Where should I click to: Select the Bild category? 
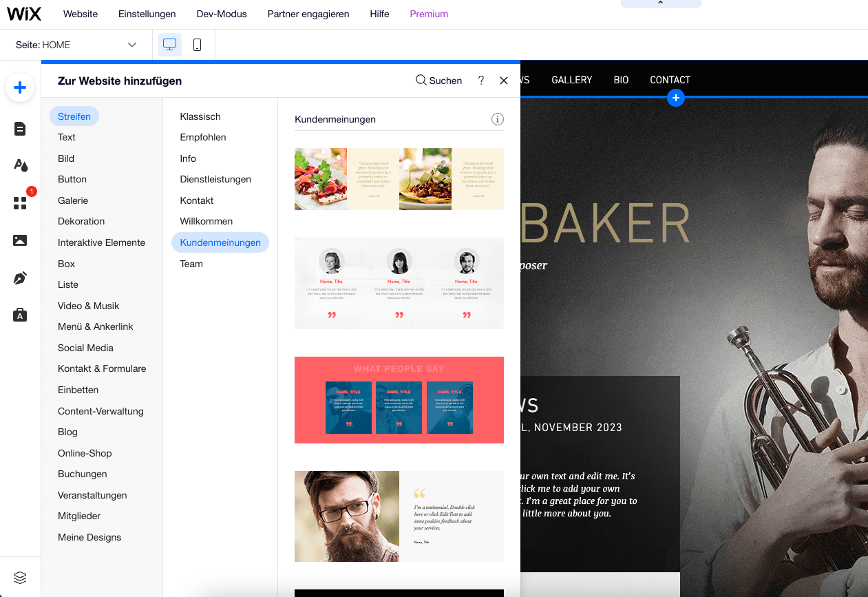click(x=66, y=158)
